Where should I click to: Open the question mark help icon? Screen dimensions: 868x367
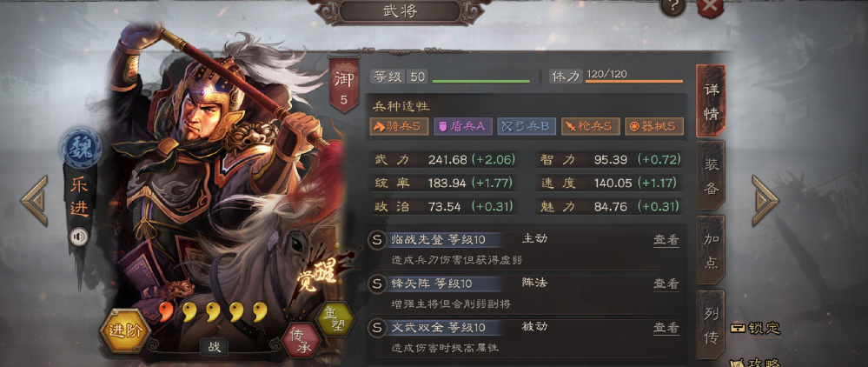pyautogui.click(x=673, y=7)
